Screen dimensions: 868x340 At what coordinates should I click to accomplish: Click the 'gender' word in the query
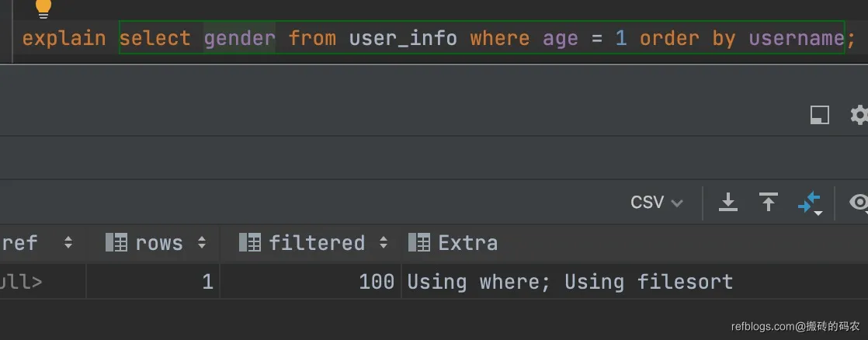(x=239, y=38)
